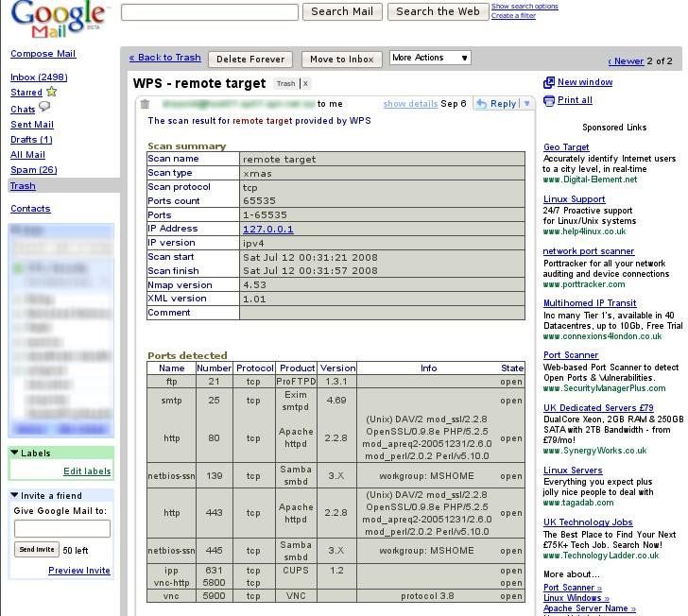
Task: Click the 'Exim smtpd' product cell
Action: (x=296, y=401)
